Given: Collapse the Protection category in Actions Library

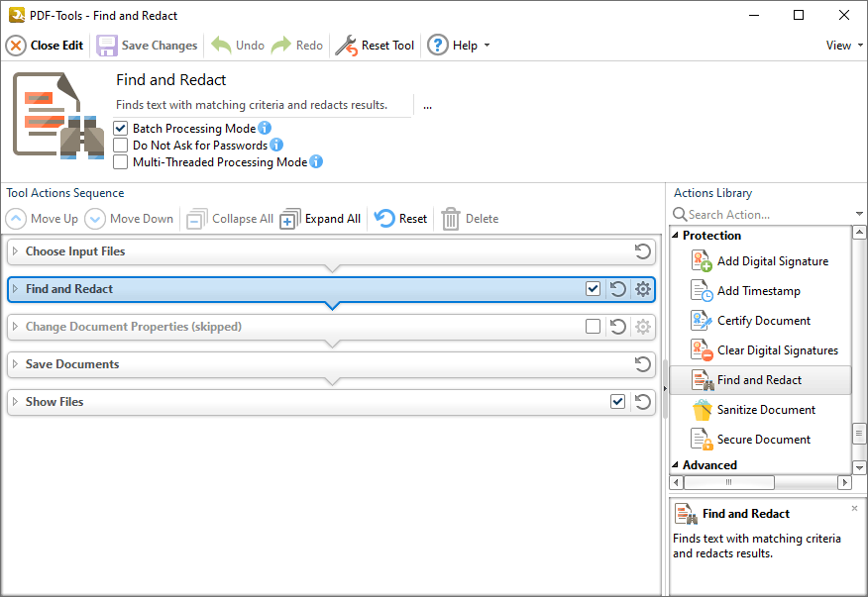Looking at the screenshot, I should [676, 236].
